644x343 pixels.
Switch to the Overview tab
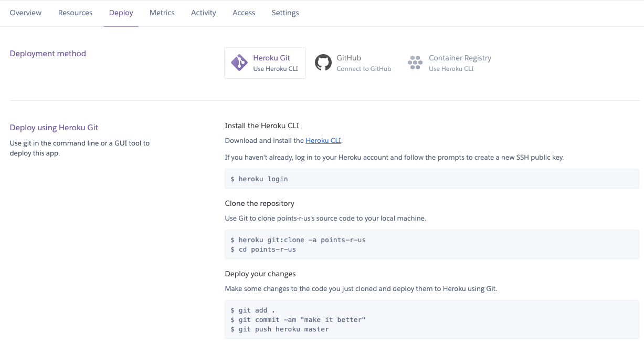point(25,13)
